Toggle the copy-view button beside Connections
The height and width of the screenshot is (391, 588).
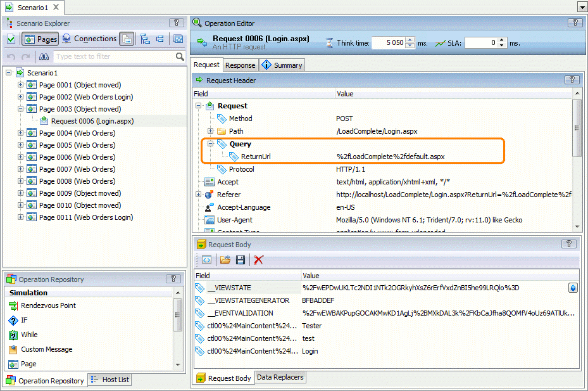point(125,39)
